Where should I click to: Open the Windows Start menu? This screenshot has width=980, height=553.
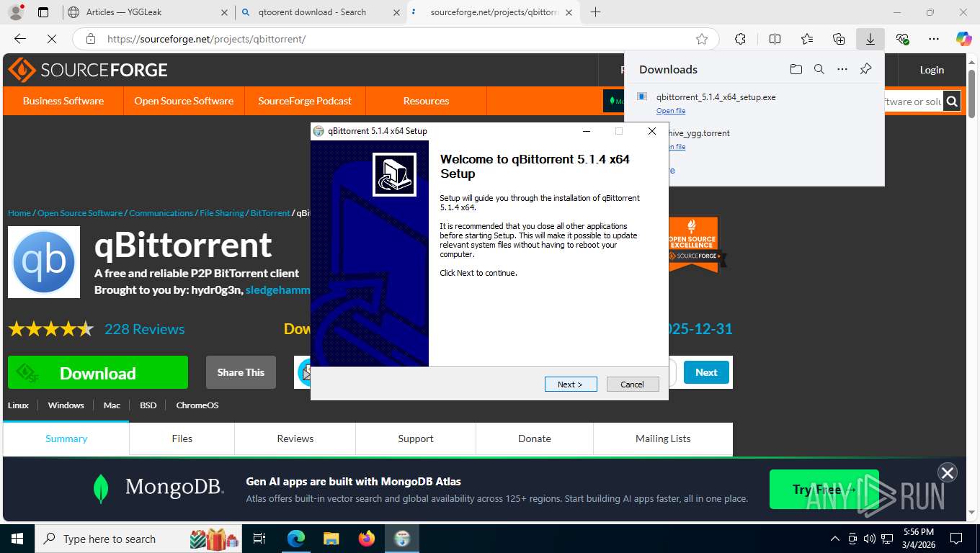click(x=17, y=539)
